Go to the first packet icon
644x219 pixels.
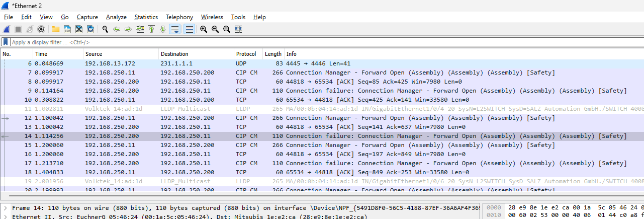[151, 30]
